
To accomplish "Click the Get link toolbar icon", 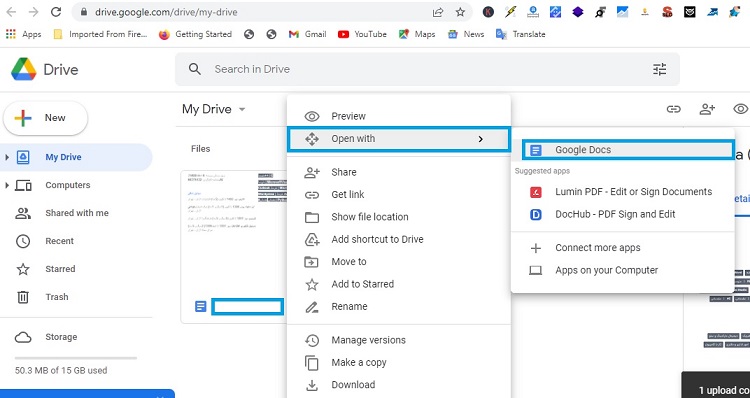I will 673,109.
